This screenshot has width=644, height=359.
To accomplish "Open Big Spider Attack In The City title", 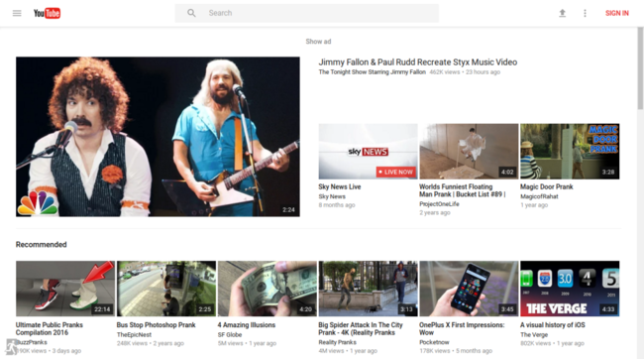I will 361,328.
